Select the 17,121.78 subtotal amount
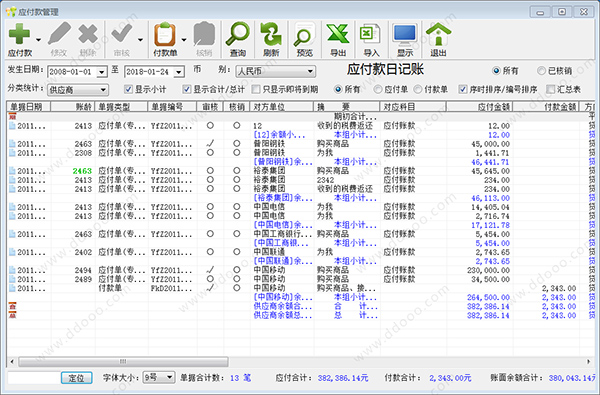 pos(490,225)
